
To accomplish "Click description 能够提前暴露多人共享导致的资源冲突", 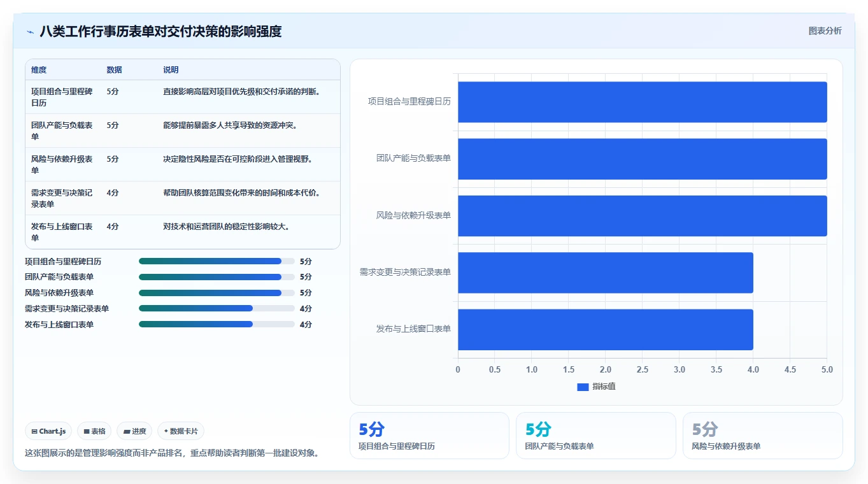I will coord(230,125).
